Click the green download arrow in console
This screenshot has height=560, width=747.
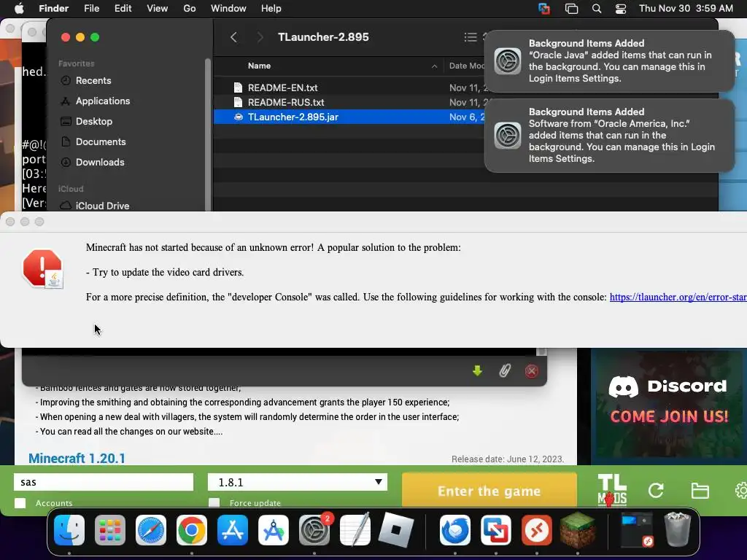(x=477, y=370)
